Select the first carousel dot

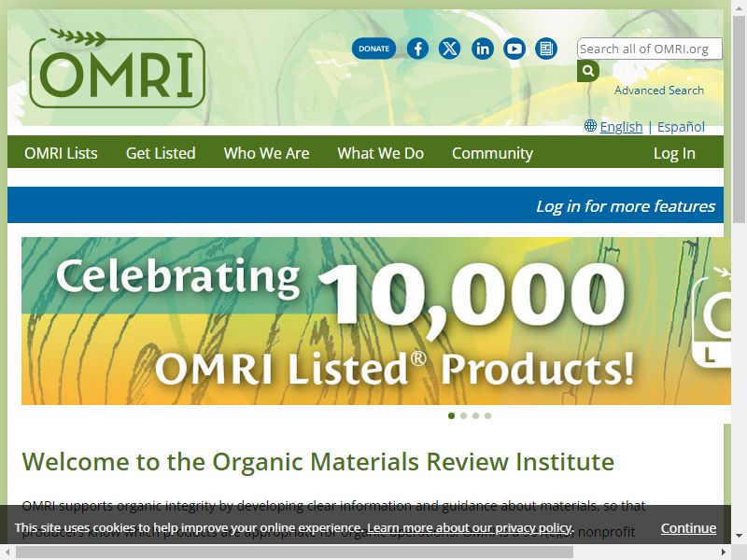[451, 415]
